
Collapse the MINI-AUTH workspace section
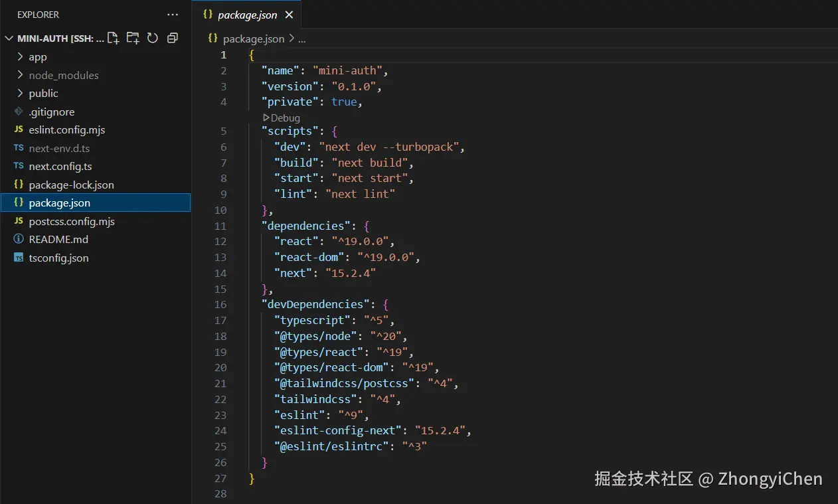tap(9, 39)
